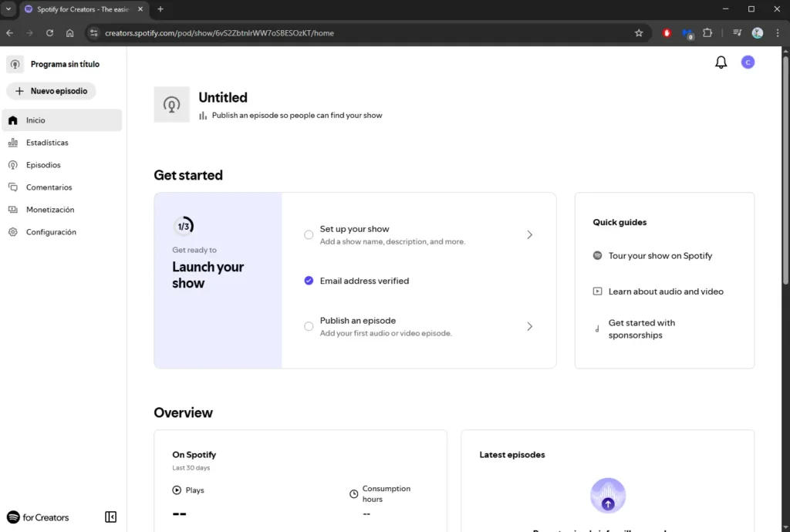This screenshot has width=790, height=532.
Task: Open the Monetización panel
Action: 51,209
